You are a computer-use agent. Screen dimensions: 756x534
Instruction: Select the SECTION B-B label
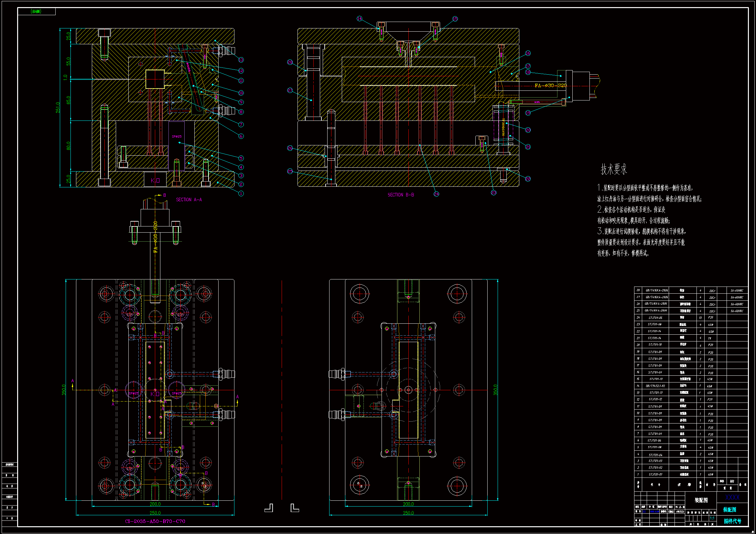401,195
